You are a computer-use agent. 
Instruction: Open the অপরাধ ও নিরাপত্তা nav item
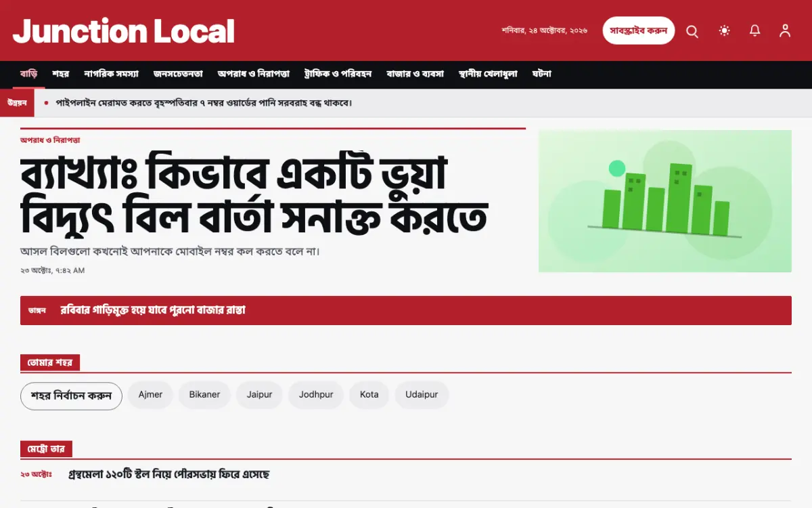(x=253, y=74)
